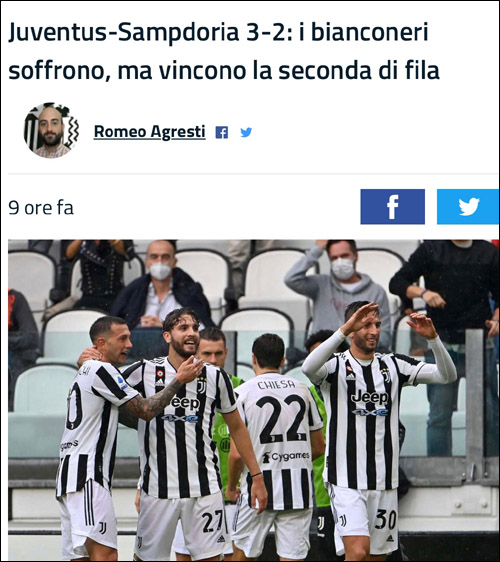
Task: Click the number 30 on player's shorts
Action: point(386,519)
